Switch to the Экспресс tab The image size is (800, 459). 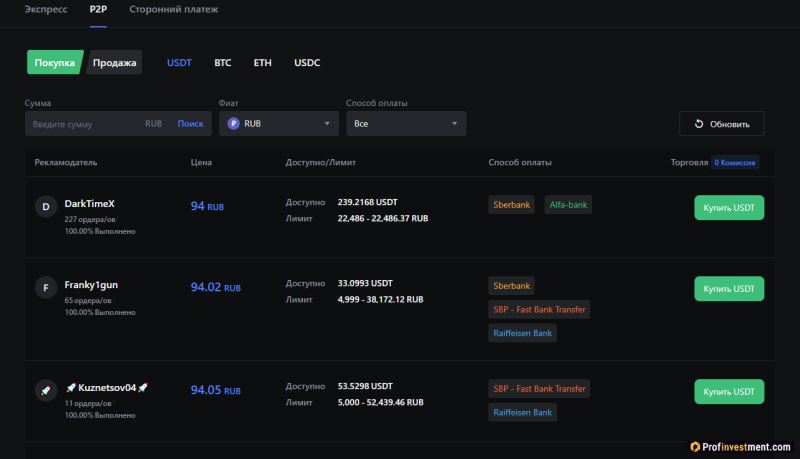(46, 9)
